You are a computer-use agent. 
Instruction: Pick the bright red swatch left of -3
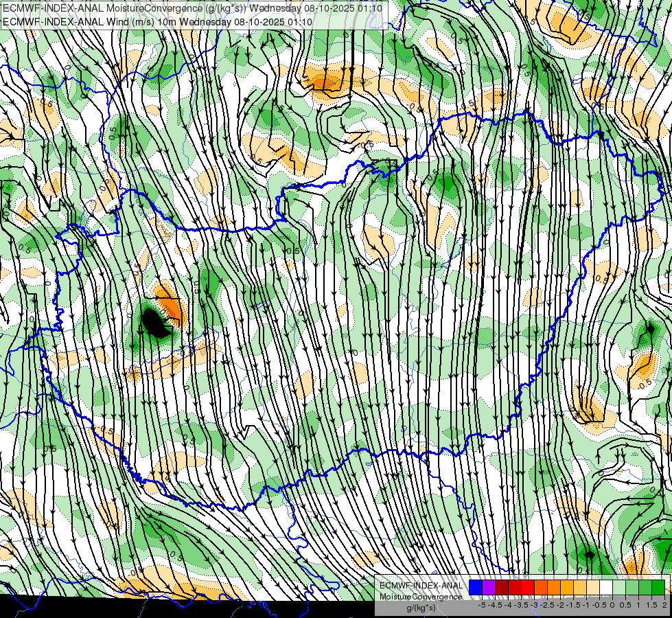click(x=528, y=587)
